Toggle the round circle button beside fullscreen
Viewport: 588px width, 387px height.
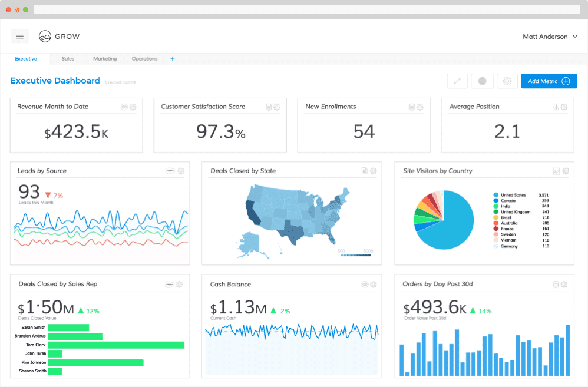(482, 81)
